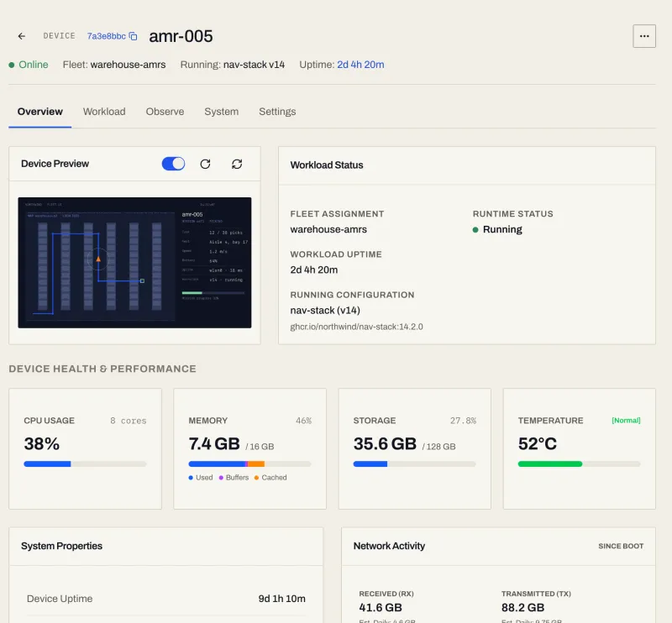Open the Observe tab

(x=165, y=112)
